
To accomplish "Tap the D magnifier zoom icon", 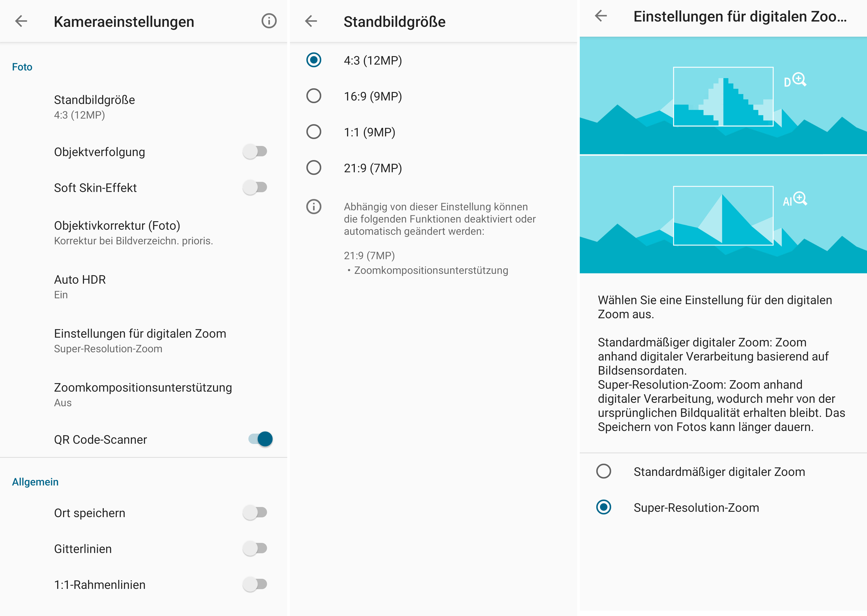I will coord(795,80).
